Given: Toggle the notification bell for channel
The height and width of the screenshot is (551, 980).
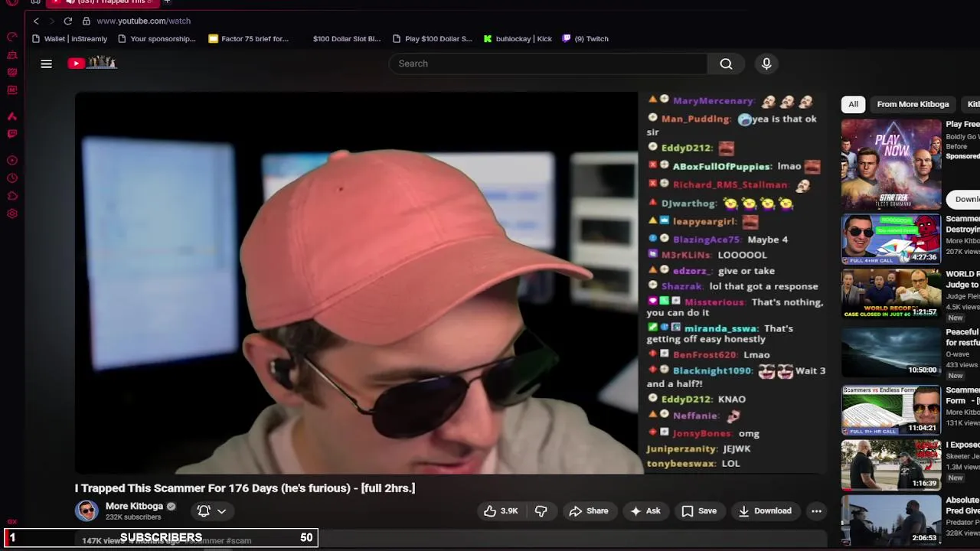Looking at the screenshot, I should (x=204, y=510).
